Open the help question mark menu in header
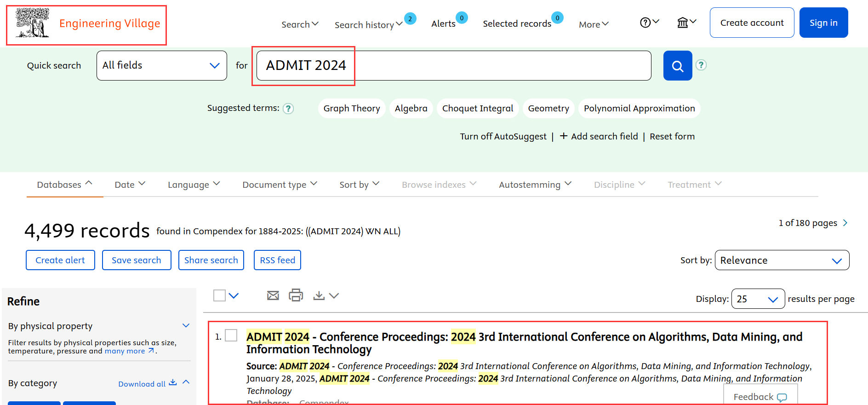Viewport: 868px width, 405px height. click(x=649, y=23)
